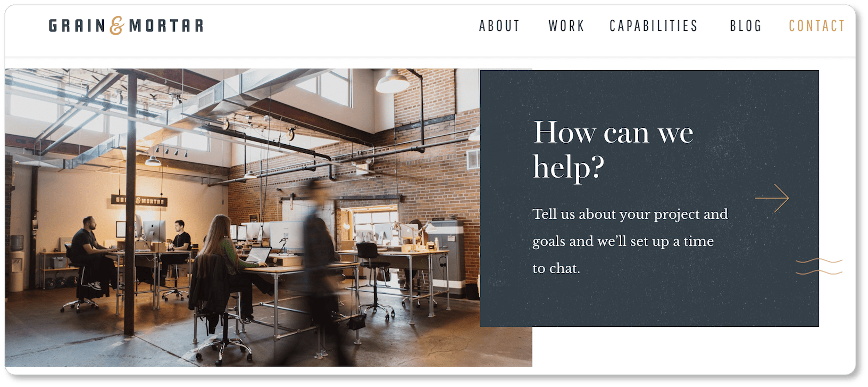Click the dark contact card panel
868x387 pixels.
click(x=649, y=199)
